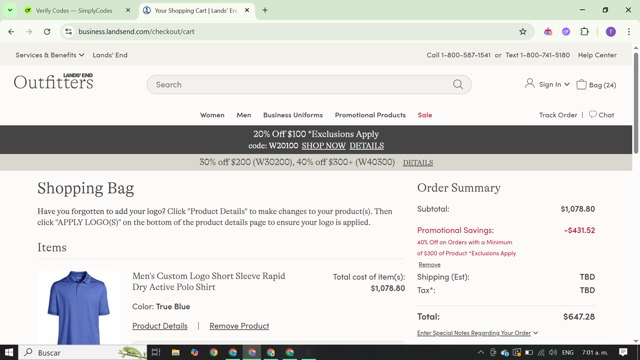Open the Windows Start menu
The image size is (640, 360).
click(9, 352)
